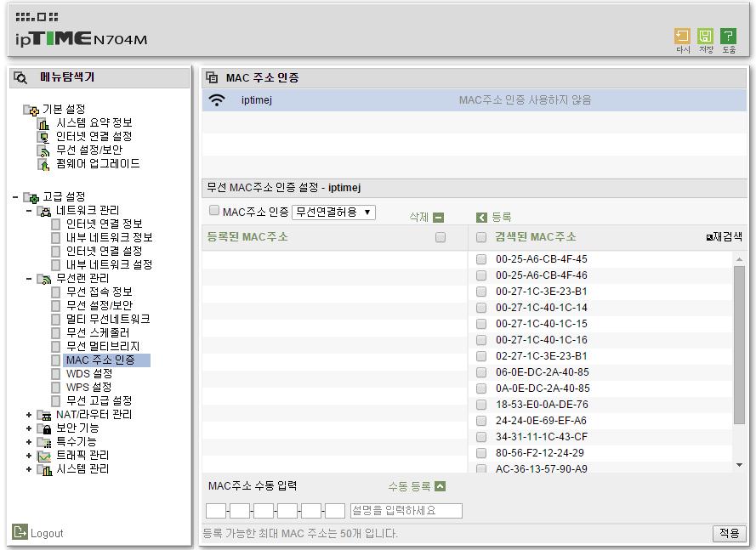Collapse the 고급 설정 tree node
Viewport: 756px width, 550px height.
pos(15,197)
